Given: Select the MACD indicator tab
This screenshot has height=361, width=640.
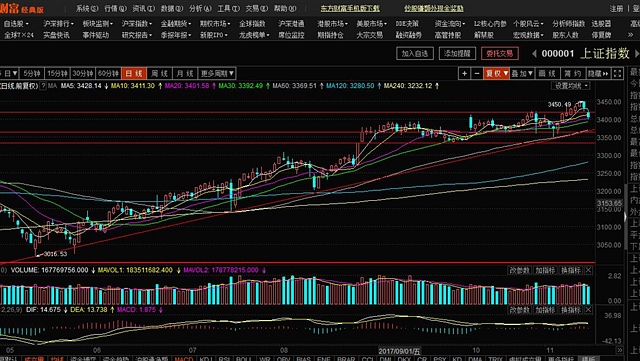Looking at the screenshot, I should [x=184, y=359].
